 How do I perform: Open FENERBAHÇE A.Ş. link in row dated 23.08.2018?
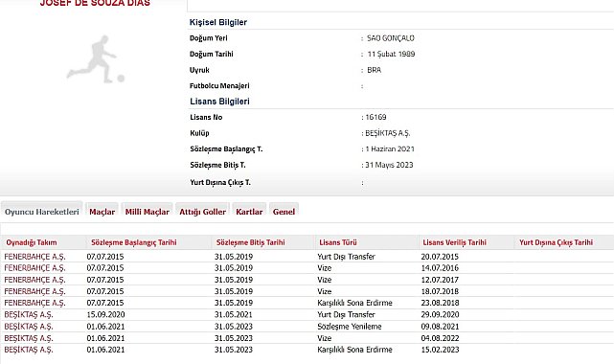pos(34,303)
